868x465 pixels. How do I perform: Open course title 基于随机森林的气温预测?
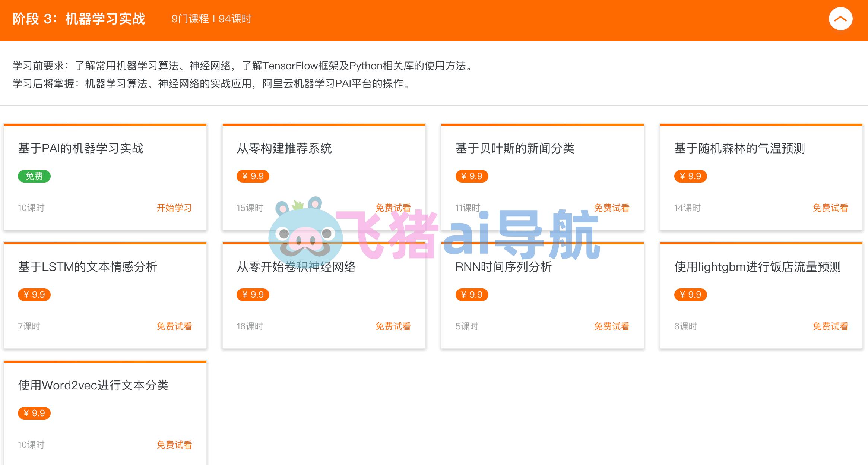(739, 148)
